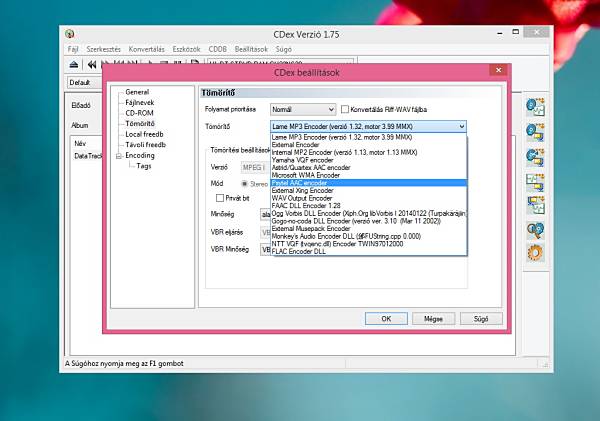
Task: Choose Microsoft WMA Encoder option
Action: point(368,175)
